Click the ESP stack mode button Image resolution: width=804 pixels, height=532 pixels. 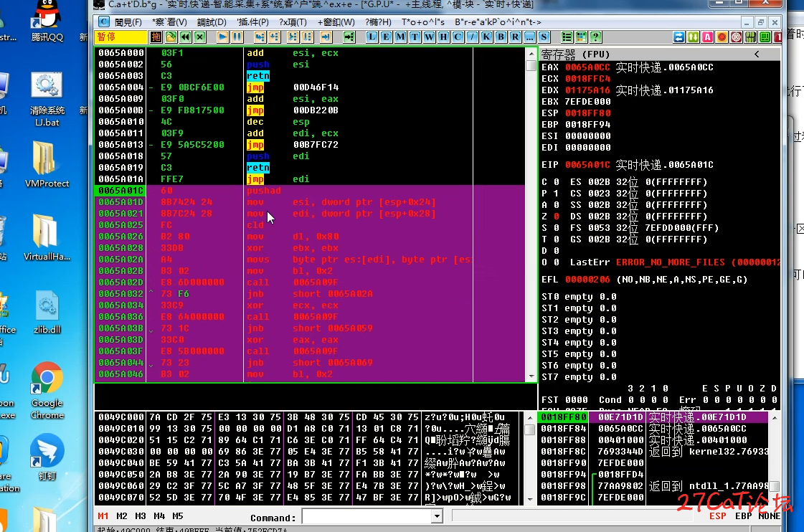[718, 516]
